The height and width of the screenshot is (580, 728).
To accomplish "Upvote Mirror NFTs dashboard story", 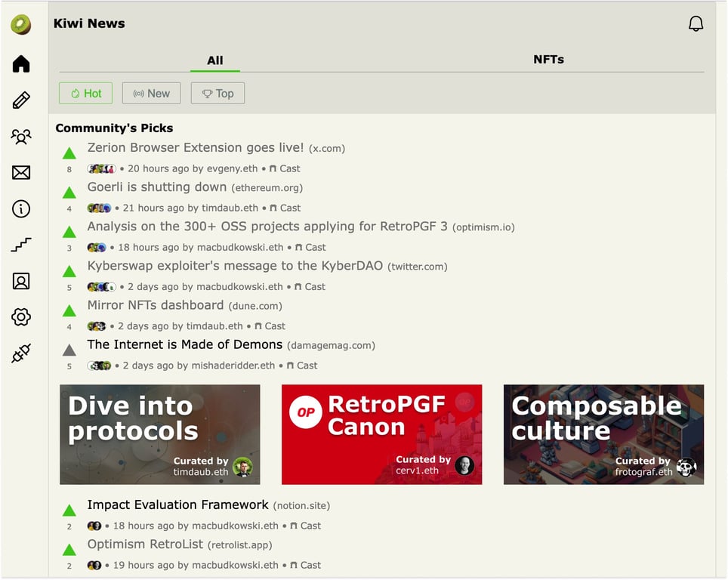I will point(69,310).
